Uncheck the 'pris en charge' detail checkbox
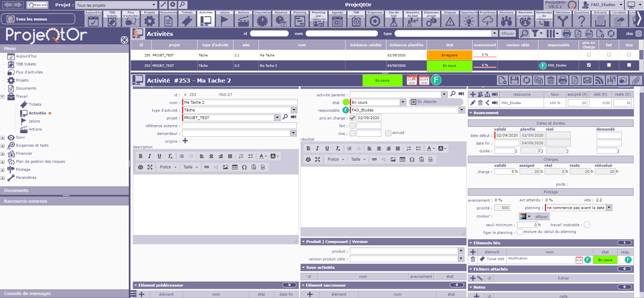 [353, 118]
